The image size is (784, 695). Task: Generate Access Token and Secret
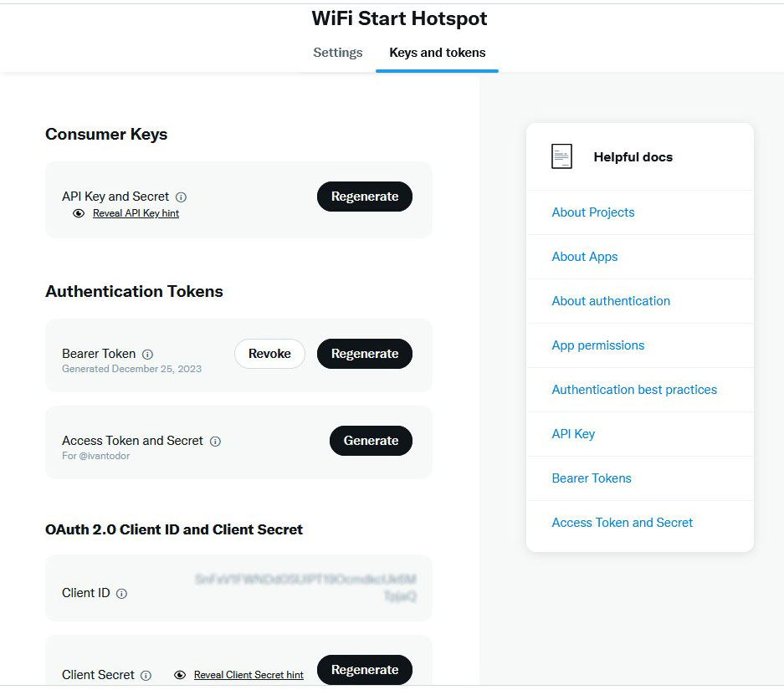pos(371,441)
